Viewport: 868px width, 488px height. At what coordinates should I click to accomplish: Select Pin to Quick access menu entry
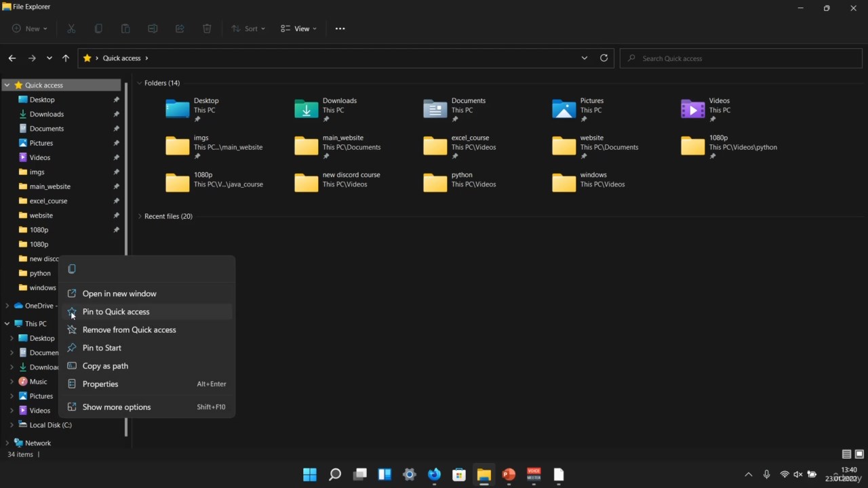pos(116,312)
